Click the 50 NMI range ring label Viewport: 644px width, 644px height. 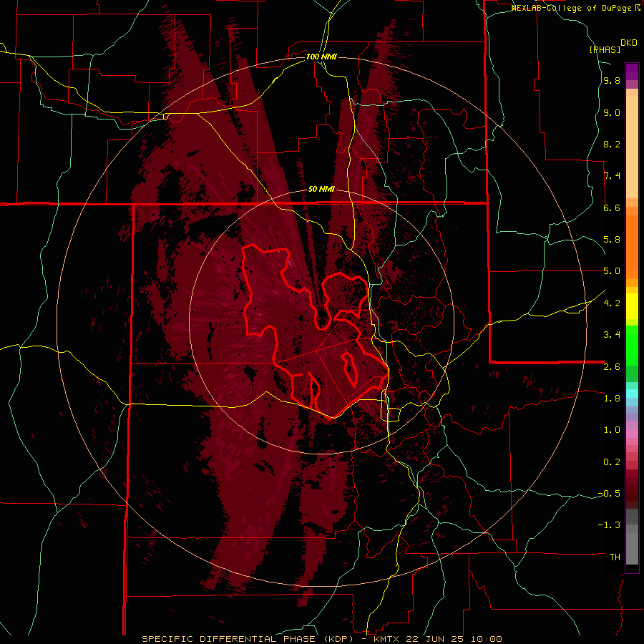[321, 190]
